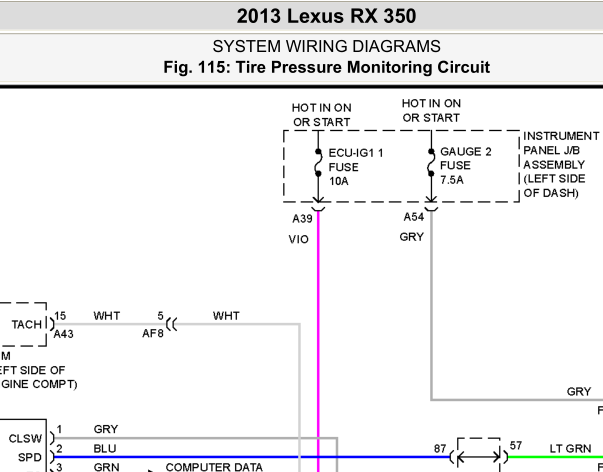Click the A54 connector arrow terminal
603x472 pixels.
click(x=431, y=204)
